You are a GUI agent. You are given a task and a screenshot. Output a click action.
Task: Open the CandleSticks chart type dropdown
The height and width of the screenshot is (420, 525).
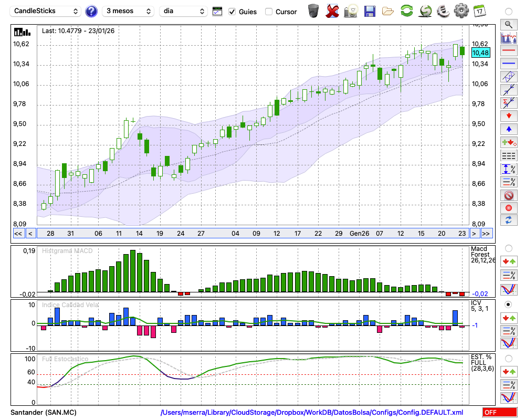coord(46,11)
